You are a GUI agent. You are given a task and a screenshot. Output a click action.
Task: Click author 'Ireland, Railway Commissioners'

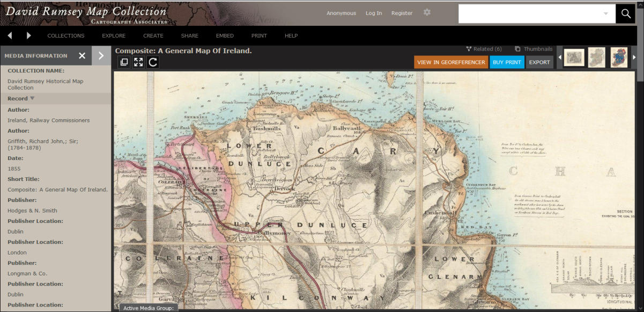pos(49,120)
